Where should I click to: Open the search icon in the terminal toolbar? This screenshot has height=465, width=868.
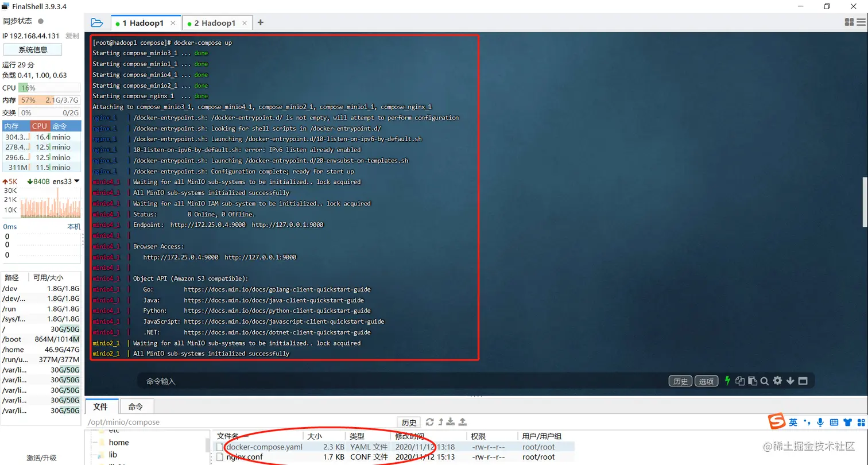click(x=764, y=380)
